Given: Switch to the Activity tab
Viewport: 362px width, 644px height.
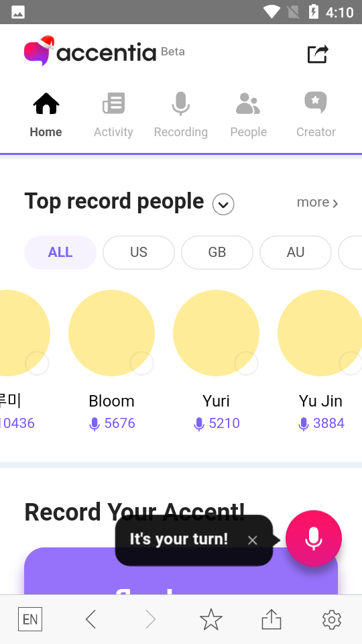Looking at the screenshot, I should (x=113, y=115).
